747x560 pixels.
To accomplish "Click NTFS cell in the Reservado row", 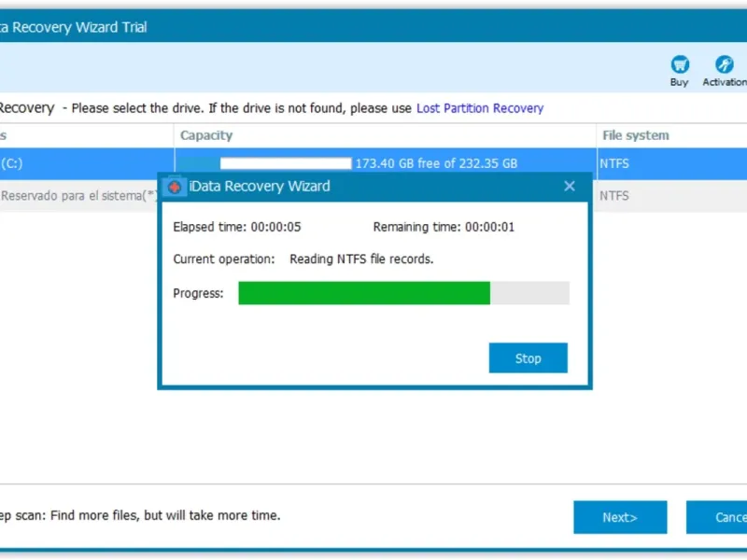I will click(x=614, y=196).
